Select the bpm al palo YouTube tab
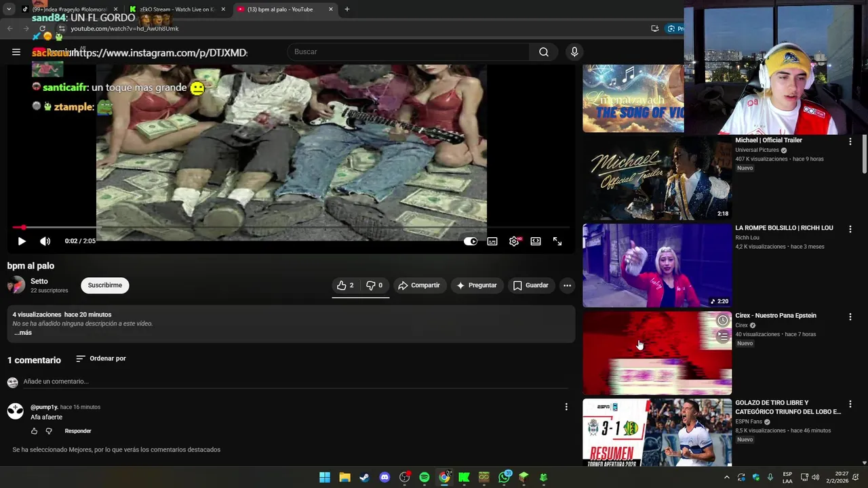The height and width of the screenshot is (488, 868). (x=283, y=9)
